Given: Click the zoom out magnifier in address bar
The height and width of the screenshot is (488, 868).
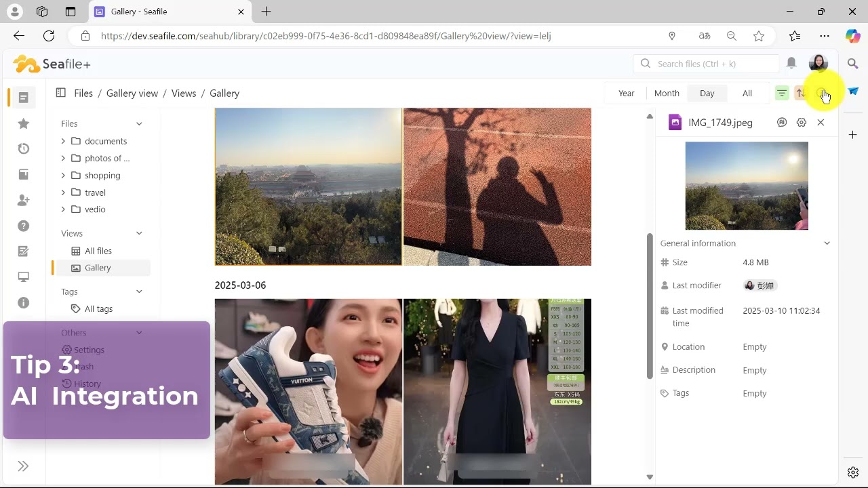Looking at the screenshot, I should (732, 36).
